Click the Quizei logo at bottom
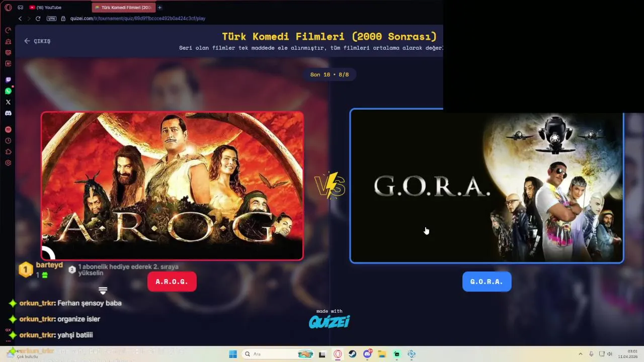The width and height of the screenshot is (644, 362). point(329,321)
